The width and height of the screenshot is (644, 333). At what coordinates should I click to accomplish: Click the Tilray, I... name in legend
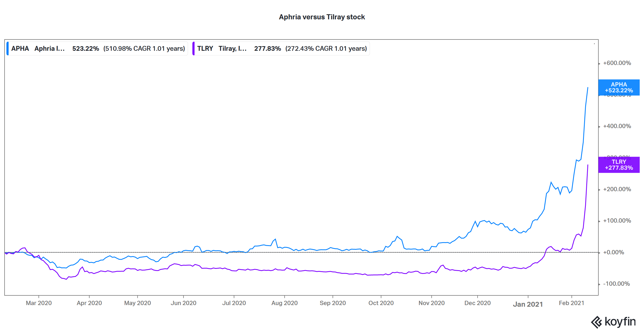pos(232,49)
